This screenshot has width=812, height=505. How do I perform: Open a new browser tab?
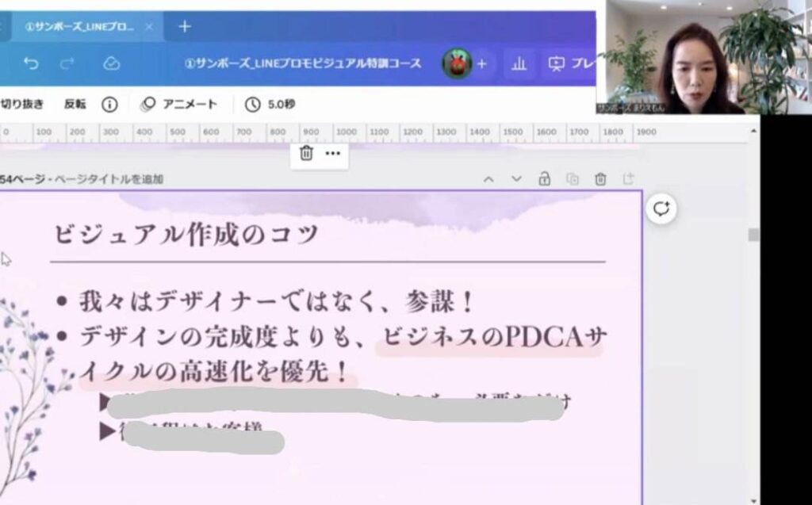pyautogui.click(x=185, y=26)
